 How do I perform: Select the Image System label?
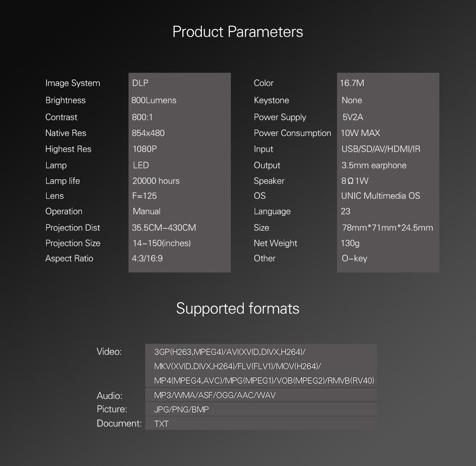tap(72, 83)
